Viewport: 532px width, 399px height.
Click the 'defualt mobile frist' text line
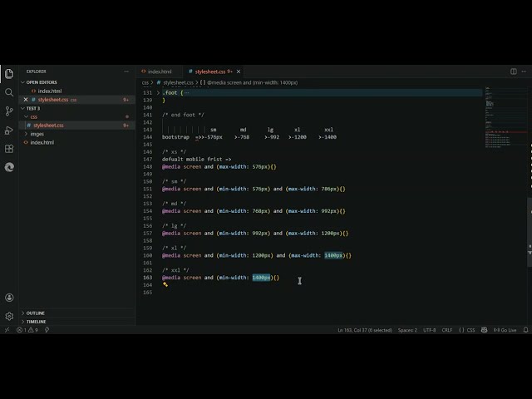pos(196,159)
